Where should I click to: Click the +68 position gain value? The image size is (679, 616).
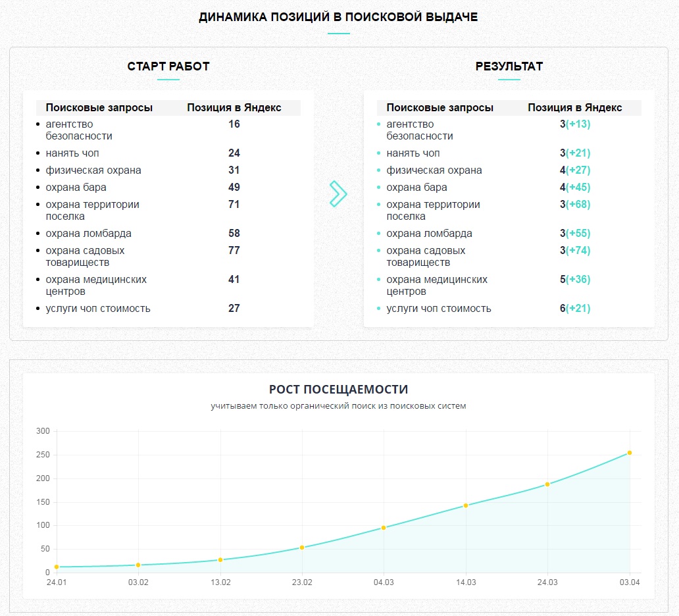click(578, 204)
